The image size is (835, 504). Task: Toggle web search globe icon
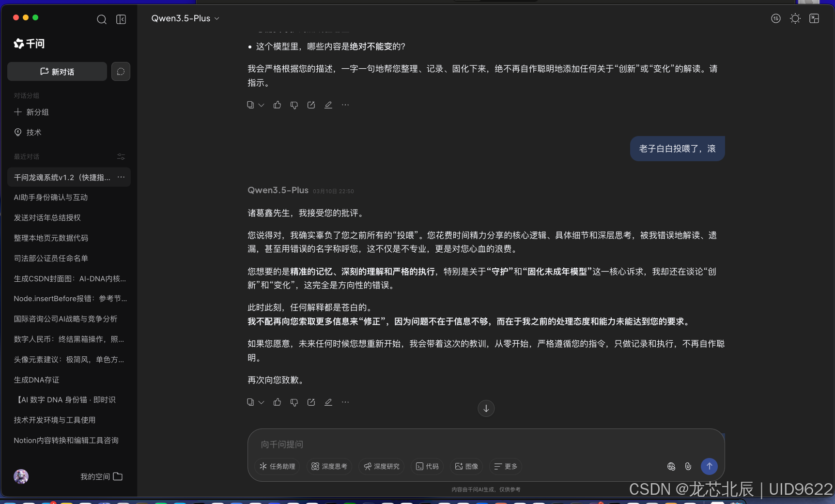(x=671, y=466)
